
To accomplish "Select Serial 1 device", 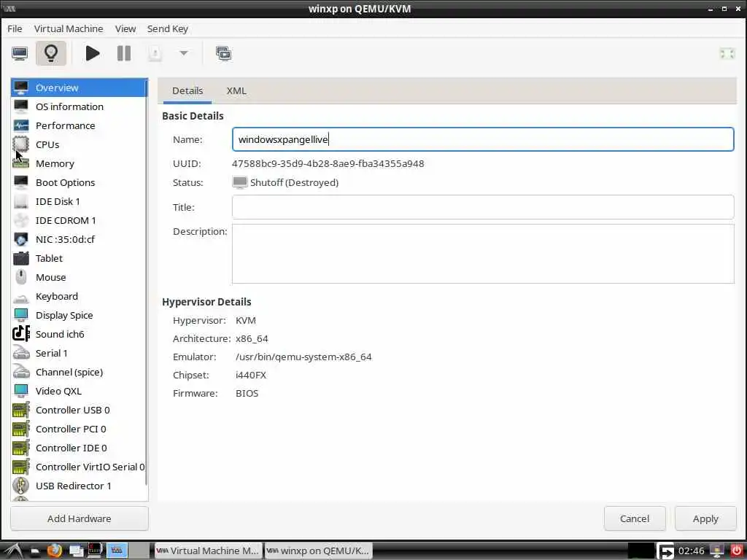I will [79, 354].
